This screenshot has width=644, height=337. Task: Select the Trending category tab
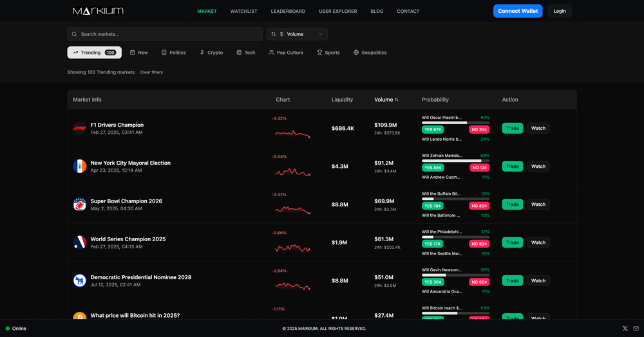coord(95,53)
